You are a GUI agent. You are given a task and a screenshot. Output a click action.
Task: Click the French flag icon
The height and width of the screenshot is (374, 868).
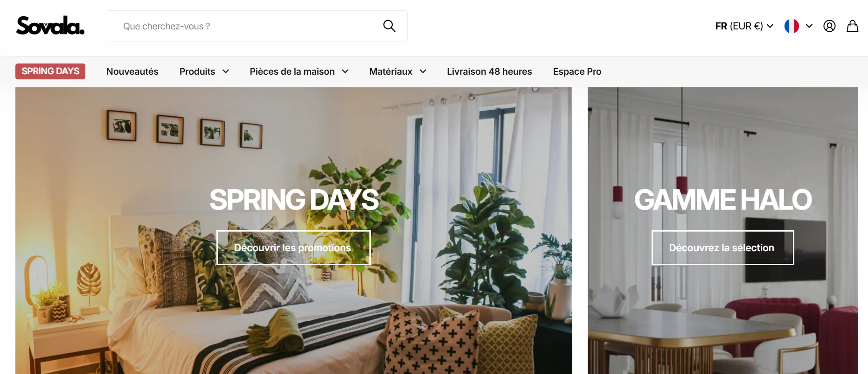pos(792,26)
